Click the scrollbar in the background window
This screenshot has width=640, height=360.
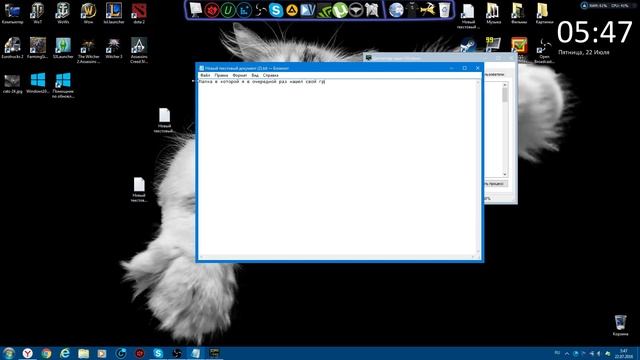(505, 129)
